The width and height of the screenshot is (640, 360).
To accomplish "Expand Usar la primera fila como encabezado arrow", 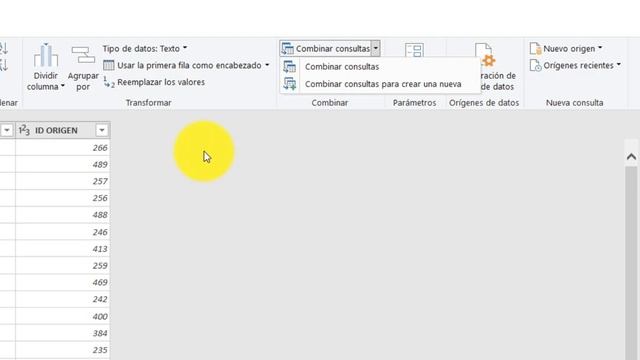I will point(267,65).
